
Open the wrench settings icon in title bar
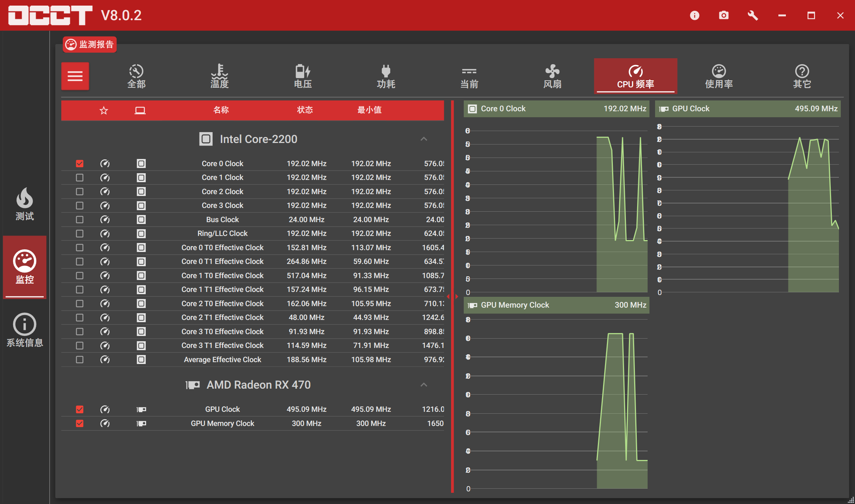[753, 15]
